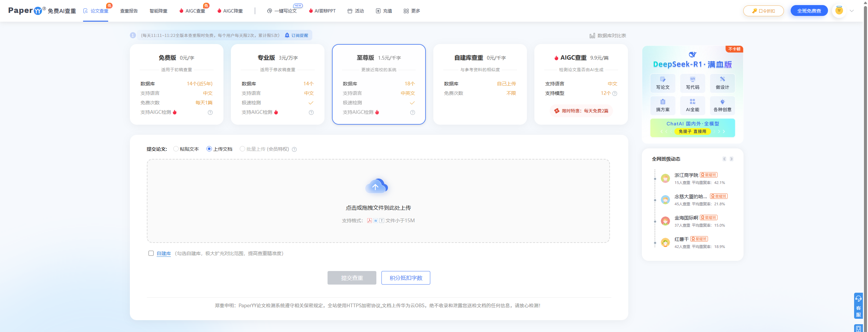Select the 免费版 plan card title
This screenshot has width=868, height=332.
(x=167, y=58)
